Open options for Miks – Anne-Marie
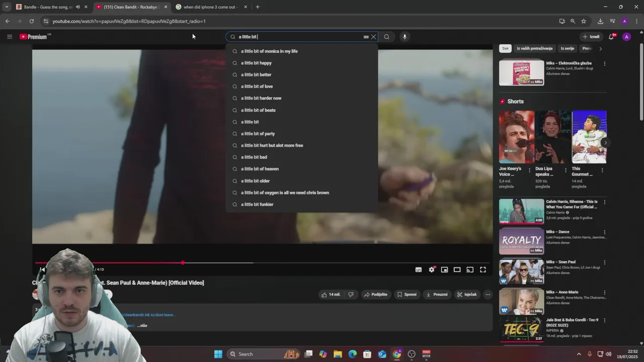644x362 pixels. tap(605, 293)
